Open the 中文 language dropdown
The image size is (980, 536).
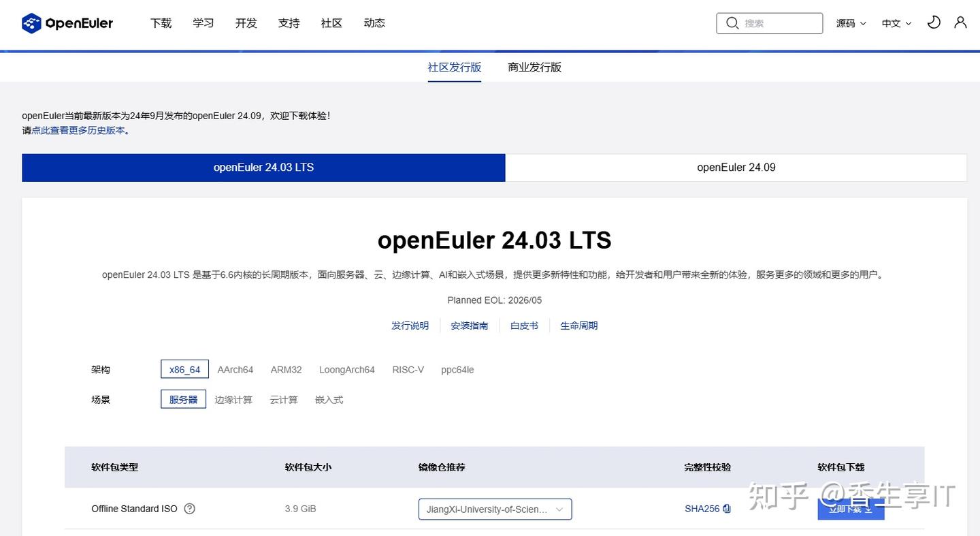895,22
